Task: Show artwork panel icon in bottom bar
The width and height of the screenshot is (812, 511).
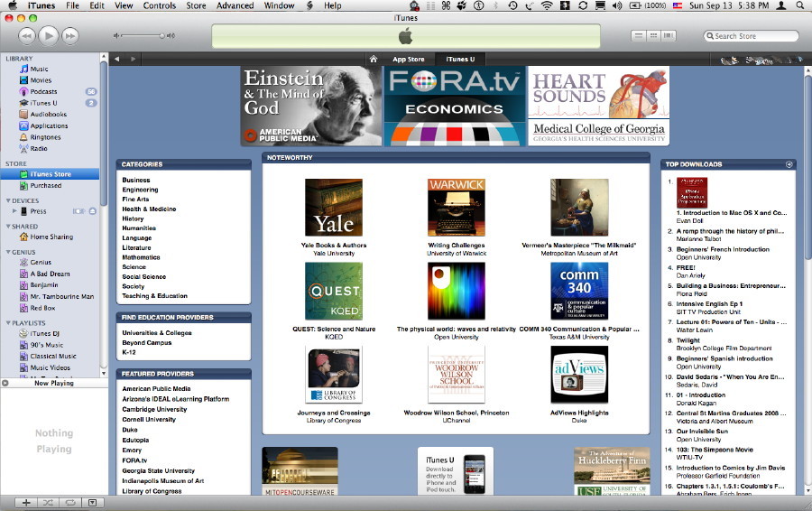Action: (92, 503)
